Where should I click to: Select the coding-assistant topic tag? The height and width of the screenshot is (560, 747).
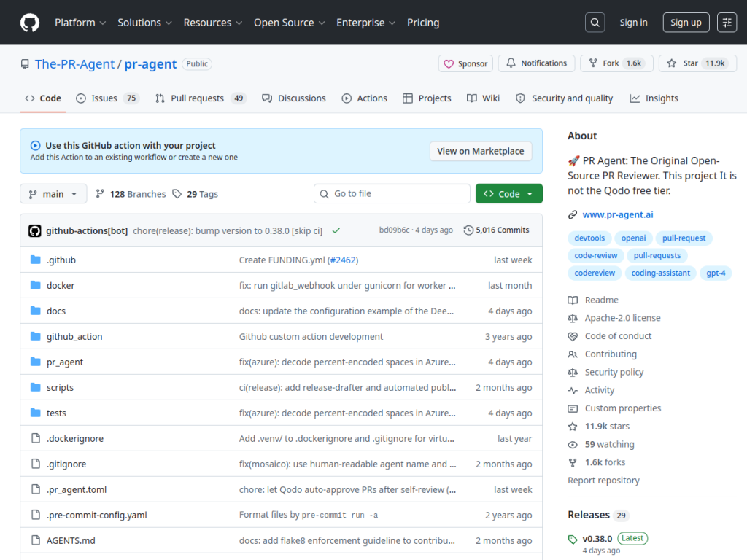[660, 273]
